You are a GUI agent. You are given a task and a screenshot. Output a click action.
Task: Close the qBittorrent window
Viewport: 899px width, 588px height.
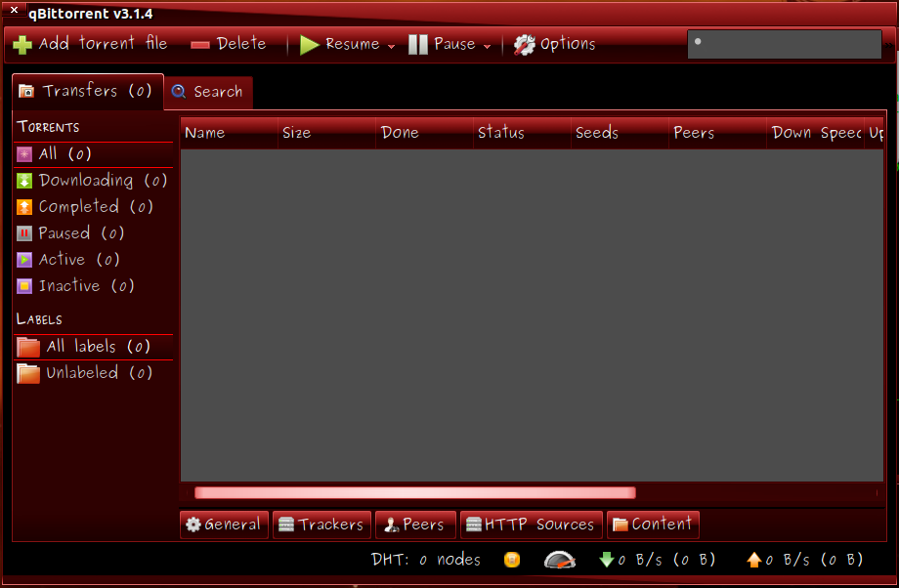point(14,10)
